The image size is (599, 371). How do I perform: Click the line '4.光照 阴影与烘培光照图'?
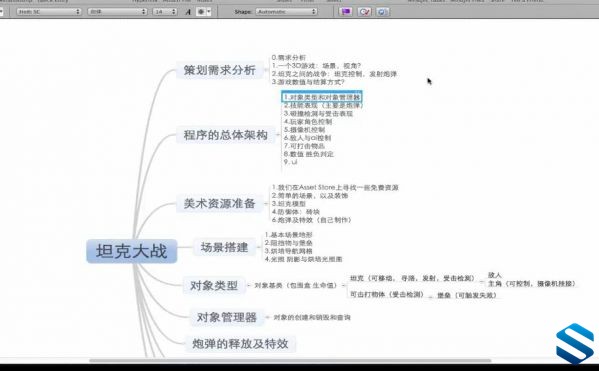pyautogui.click(x=303, y=259)
